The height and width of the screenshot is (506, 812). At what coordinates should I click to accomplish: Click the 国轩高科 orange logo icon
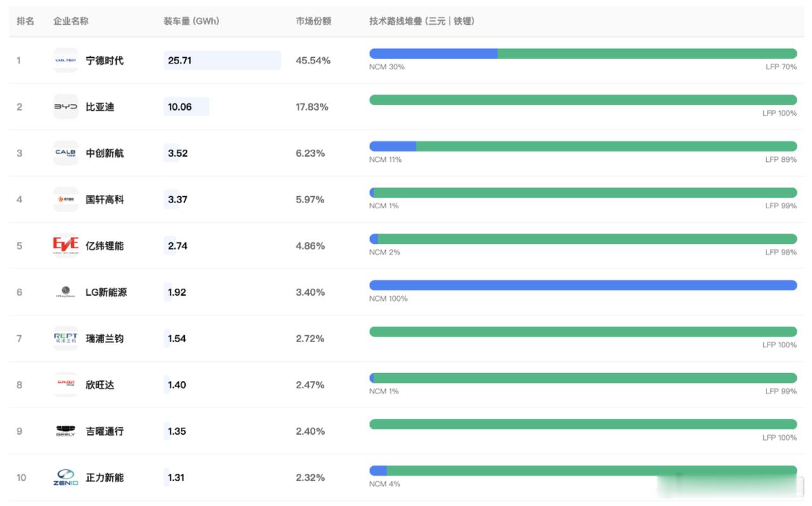66,199
